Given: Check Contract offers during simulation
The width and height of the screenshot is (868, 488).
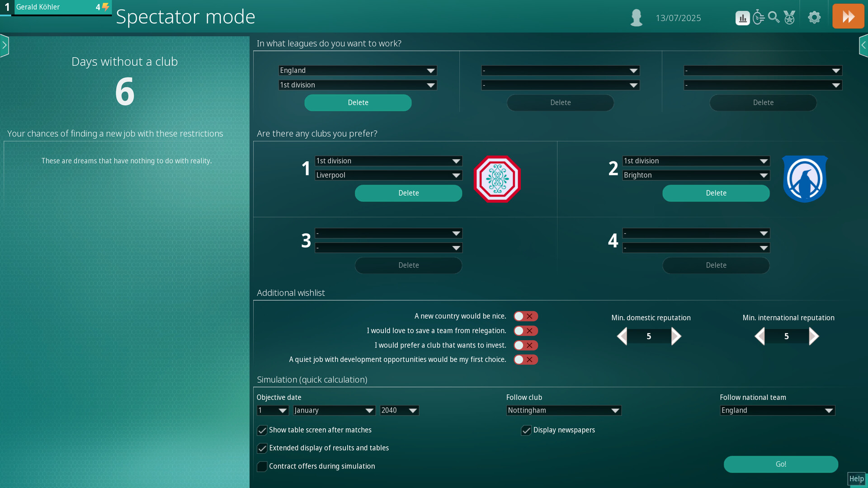Looking at the screenshot, I should tap(262, 466).
